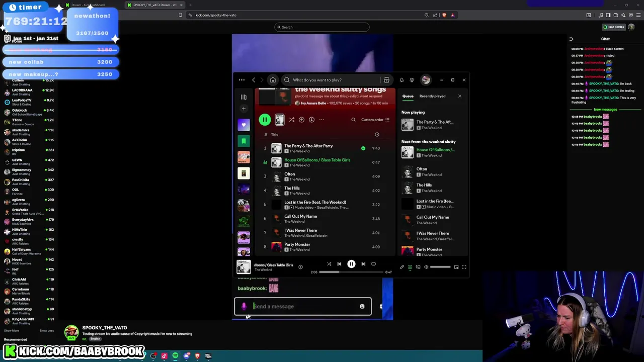644x362 pixels.
Task: Skip to next track
Action: point(363,264)
